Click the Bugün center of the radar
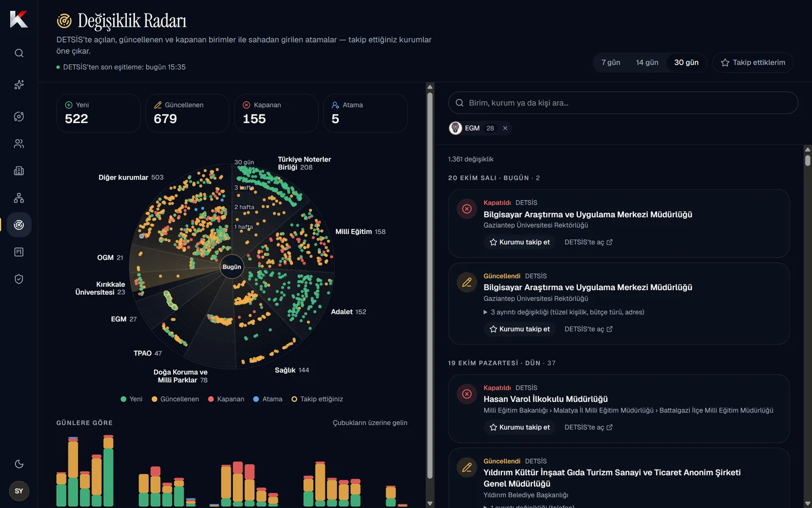The image size is (812, 508). pyautogui.click(x=232, y=267)
